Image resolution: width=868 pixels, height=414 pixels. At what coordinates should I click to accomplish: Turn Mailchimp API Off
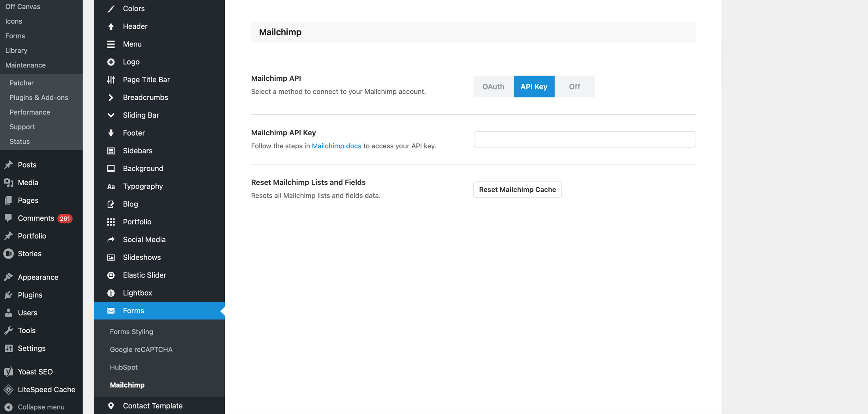574,86
